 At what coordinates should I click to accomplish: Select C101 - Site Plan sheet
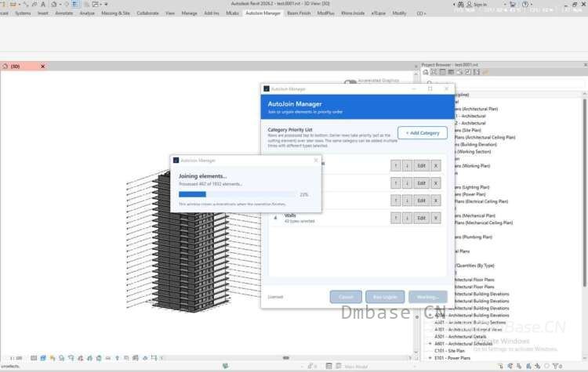tap(450, 351)
